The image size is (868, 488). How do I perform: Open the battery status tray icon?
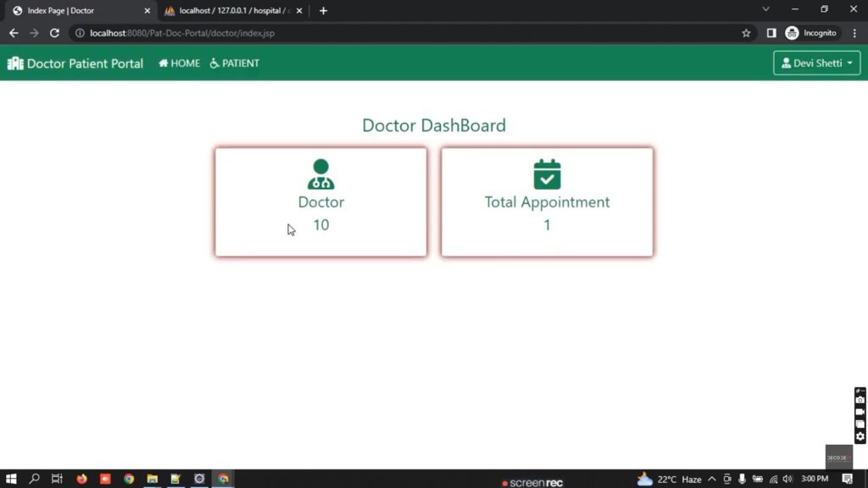757,480
